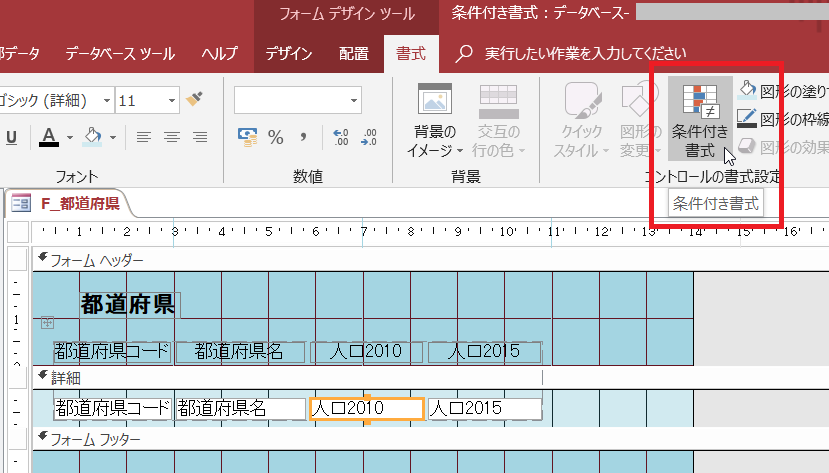
Task: Open the font name dropdown (ゴシック)
Action: [107, 100]
